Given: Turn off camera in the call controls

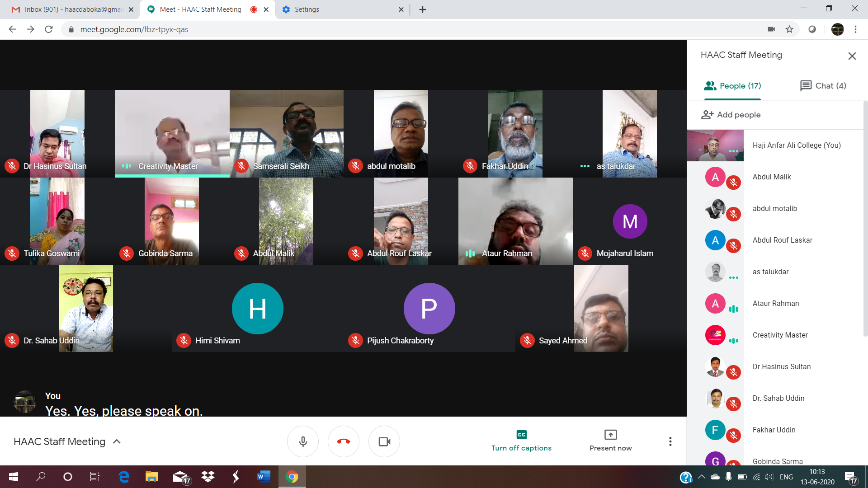Looking at the screenshot, I should pos(384,441).
